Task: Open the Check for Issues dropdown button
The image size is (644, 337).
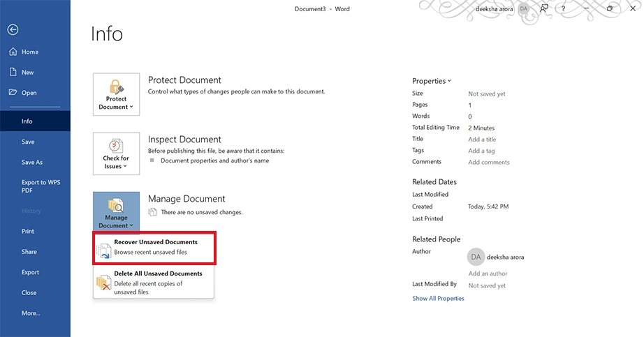Action: [x=116, y=153]
